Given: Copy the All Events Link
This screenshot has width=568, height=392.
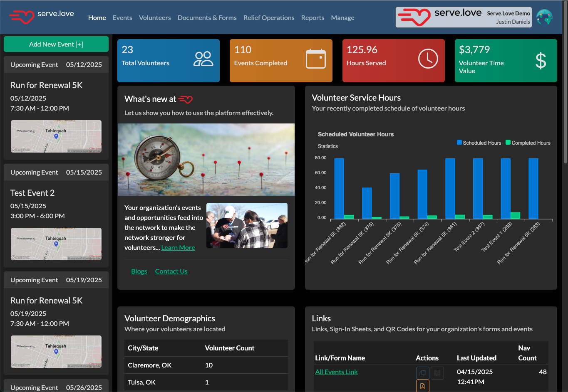Looking at the screenshot, I should (x=422, y=373).
